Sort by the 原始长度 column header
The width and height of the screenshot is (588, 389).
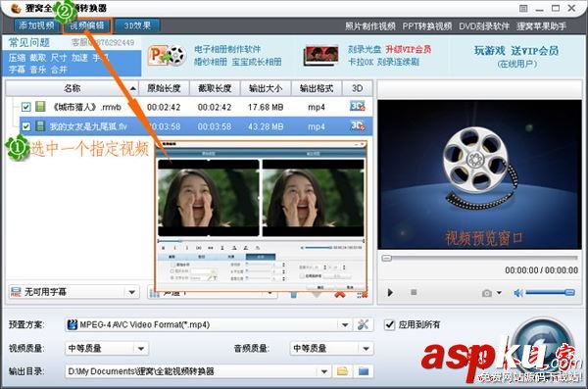[164, 88]
